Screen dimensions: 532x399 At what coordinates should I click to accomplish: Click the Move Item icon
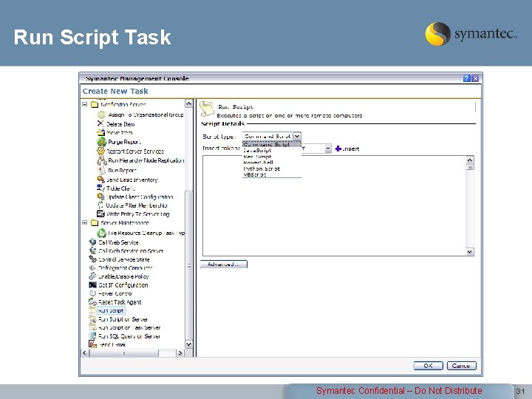click(100, 132)
